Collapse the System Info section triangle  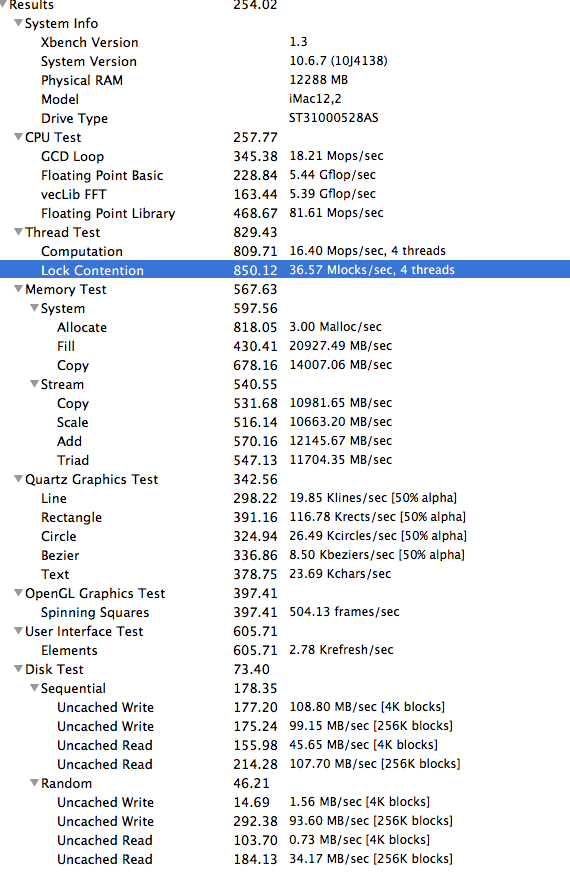click(x=18, y=23)
